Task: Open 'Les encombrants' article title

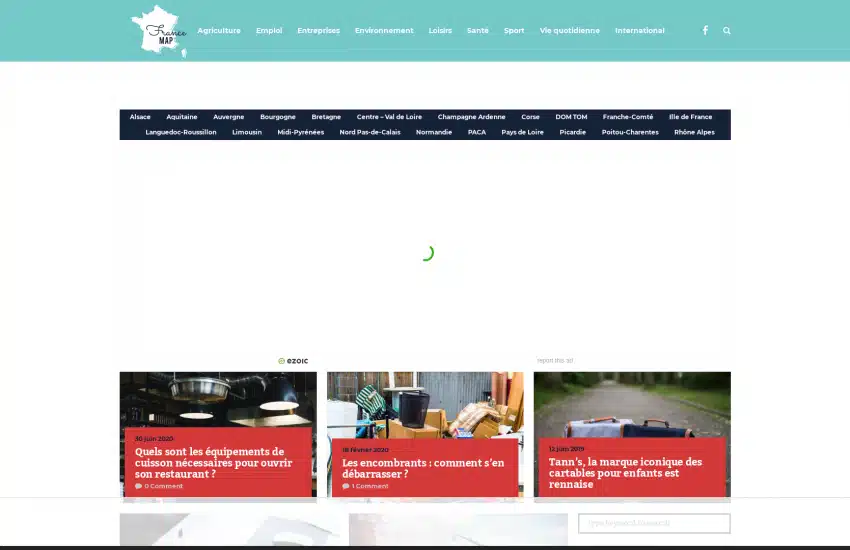Action: tap(423, 468)
